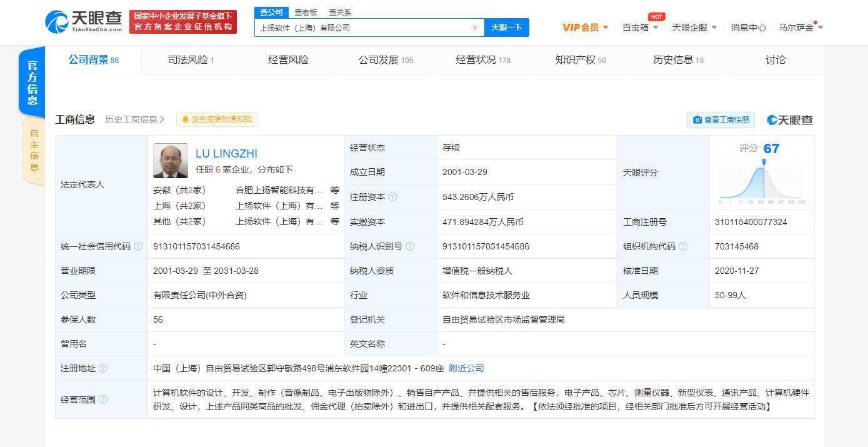Viewport: 868px width, 447px height.
Task: Click the red official credit agency banner
Action: (183, 22)
